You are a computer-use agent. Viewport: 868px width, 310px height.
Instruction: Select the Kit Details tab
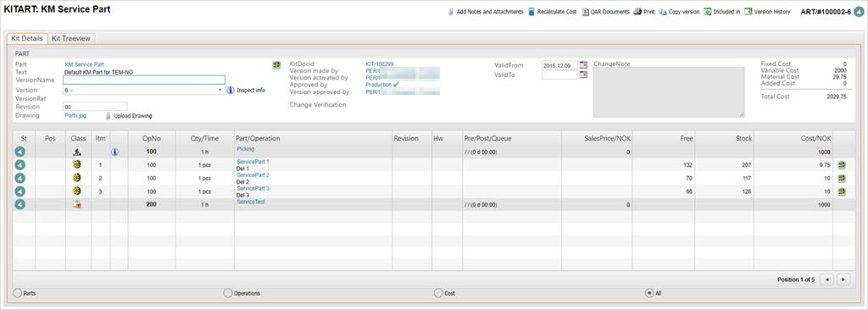click(27, 39)
